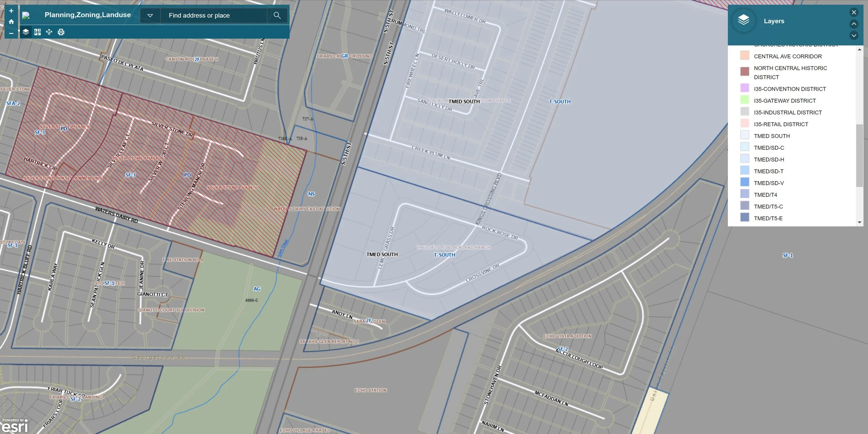
Task: Click the NORTH CENTRAL HISTORIC DISTRICT swatch
Action: 744,72
